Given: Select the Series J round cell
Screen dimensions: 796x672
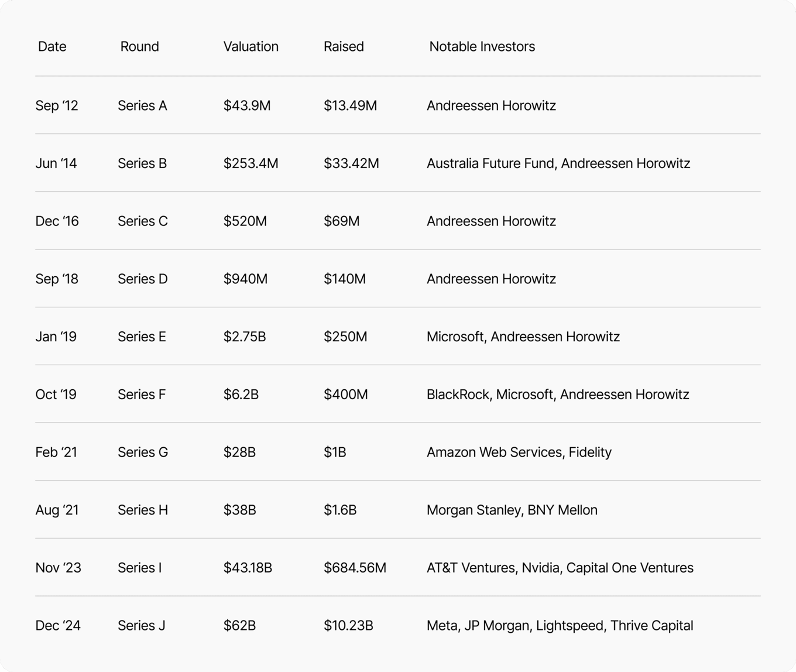Looking at the screenshot, I should 142,626.
